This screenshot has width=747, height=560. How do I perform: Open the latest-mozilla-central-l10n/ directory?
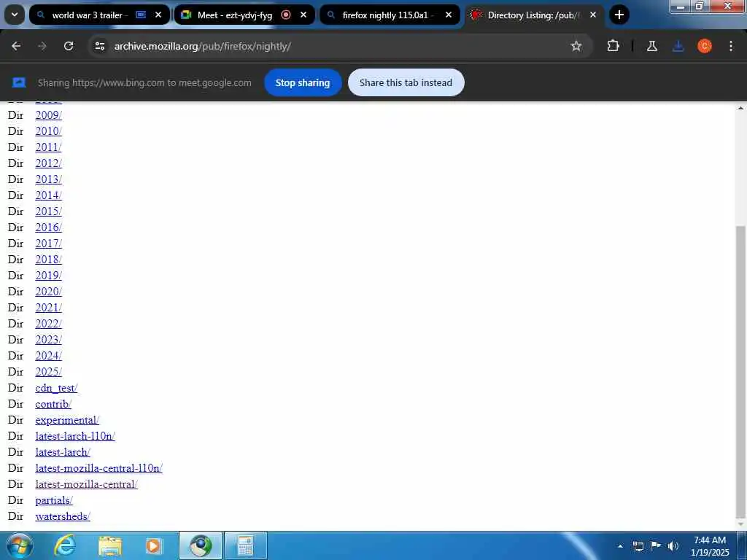pyautogui.click(x=98, y=468)
